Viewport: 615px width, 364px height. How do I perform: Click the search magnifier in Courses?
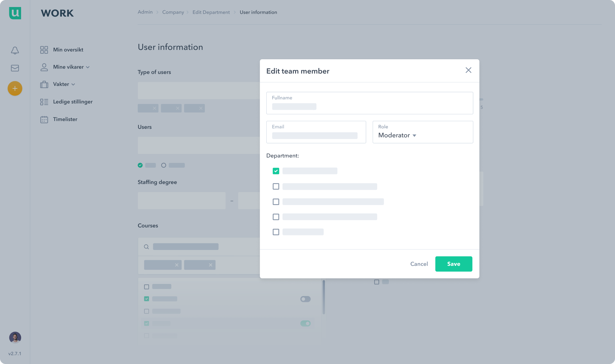[x=146, y=247]
